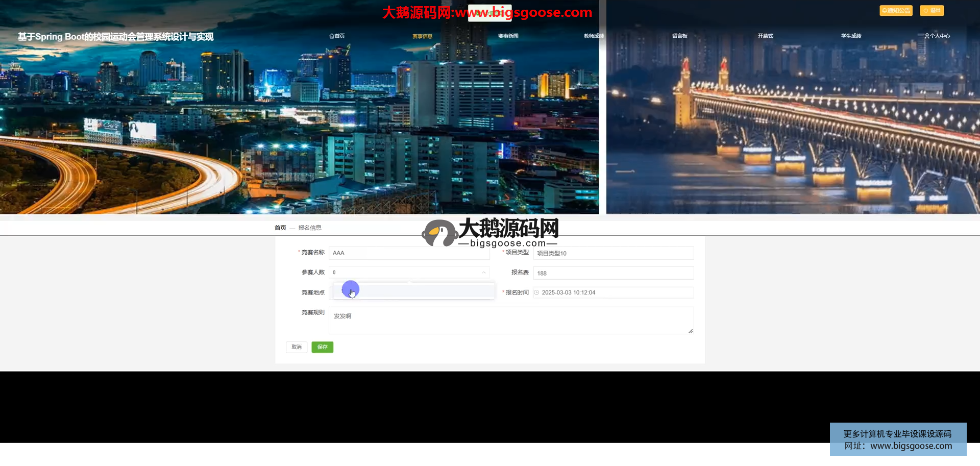Open the 赛事信息 navigation tab
This screenshot has height=466, width=980.
[x=422, y=36]
